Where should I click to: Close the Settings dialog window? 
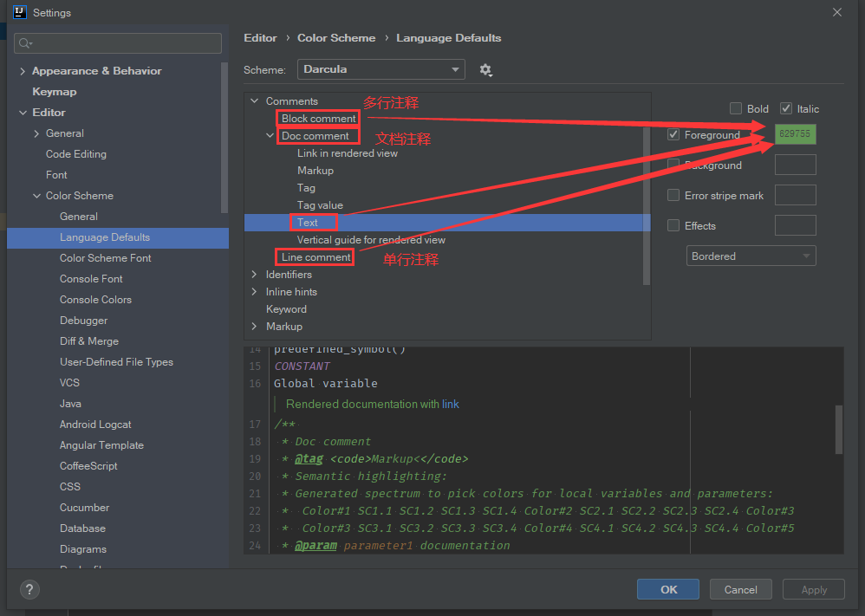tap(837, 12)
